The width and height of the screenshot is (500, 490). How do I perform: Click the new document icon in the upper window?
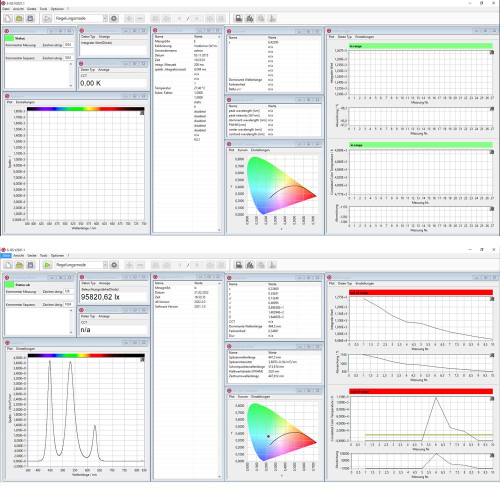click(x=8, y=18)
